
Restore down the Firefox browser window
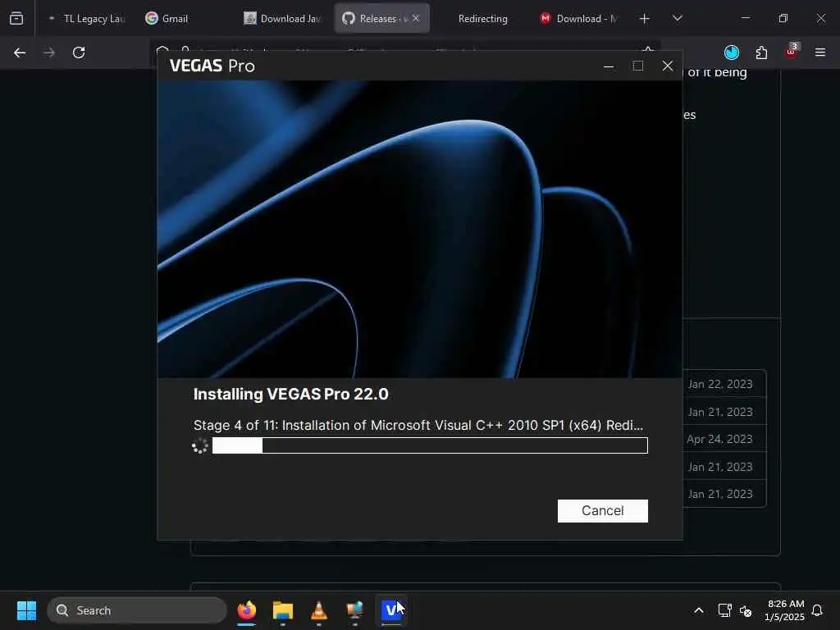tap(783, 18)
